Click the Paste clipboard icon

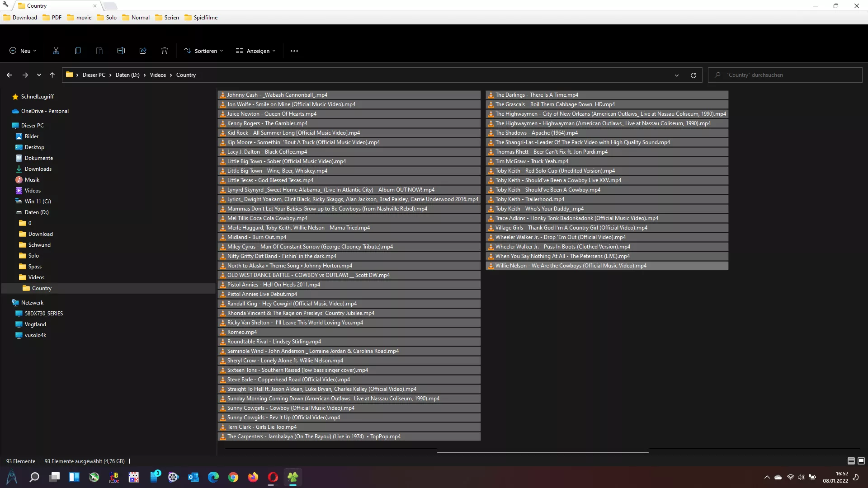coord(99,51)
